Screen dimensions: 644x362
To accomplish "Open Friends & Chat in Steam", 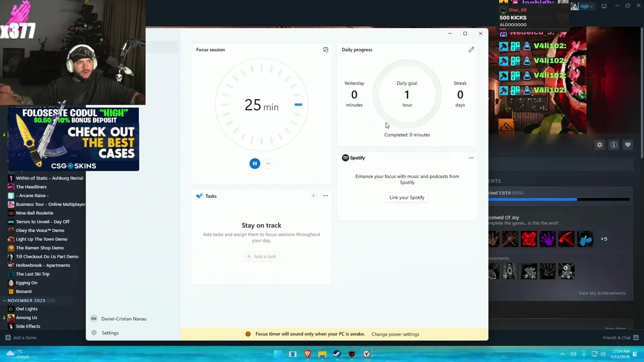I will click(621, 338).
